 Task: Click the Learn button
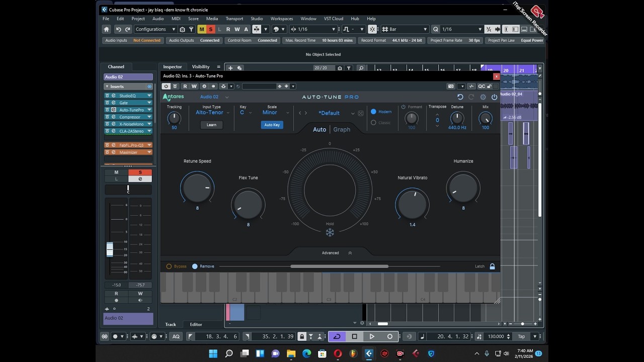tap(211, 125)
